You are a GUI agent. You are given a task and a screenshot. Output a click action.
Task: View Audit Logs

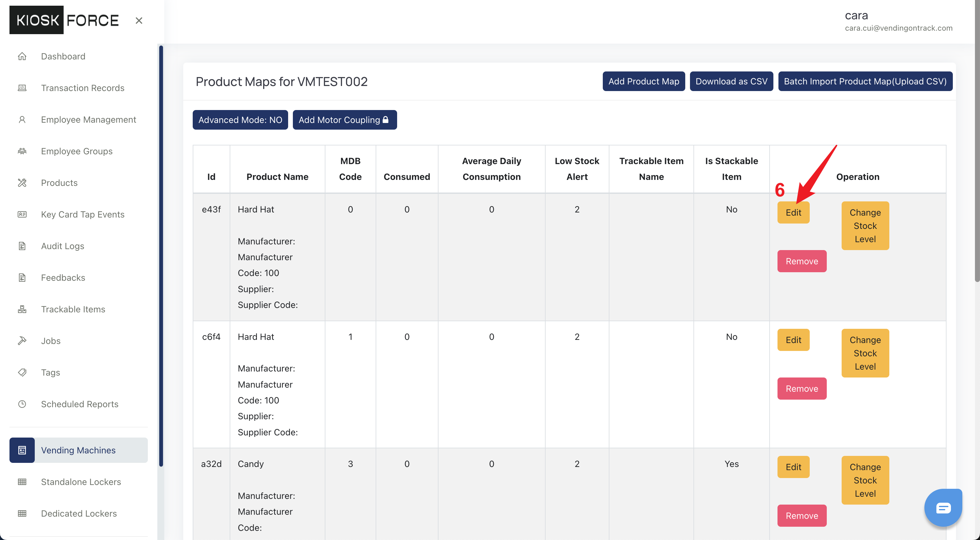pyautogui.click(x=62, y=246)
